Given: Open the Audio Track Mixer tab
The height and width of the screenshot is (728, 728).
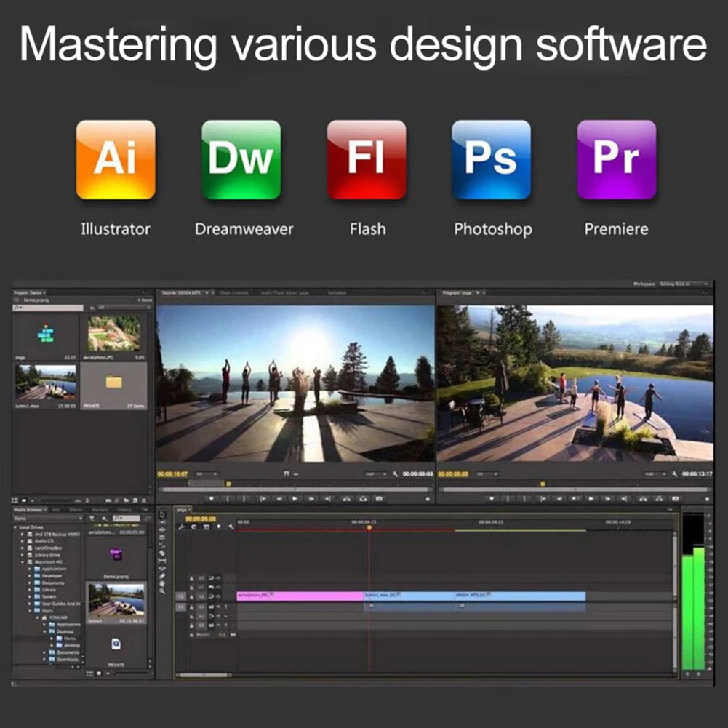Looking at the screenshot, I should coord(284,293).
